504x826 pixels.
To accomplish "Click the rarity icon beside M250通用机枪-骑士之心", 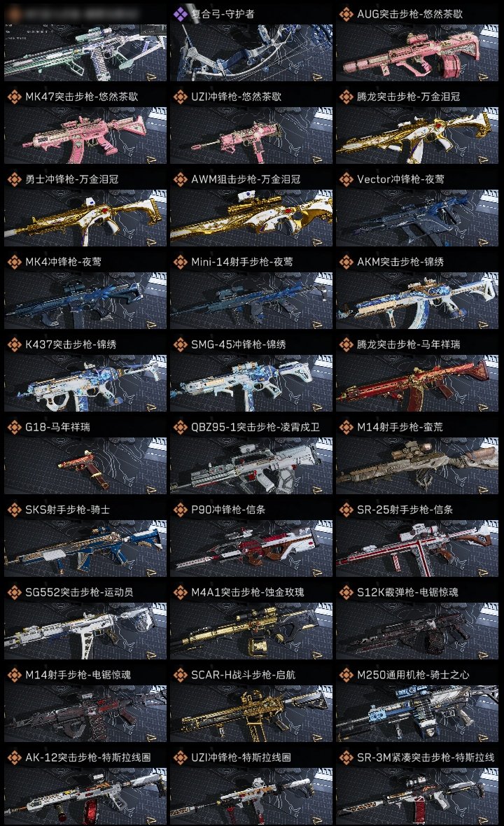I will pos(346,674).
